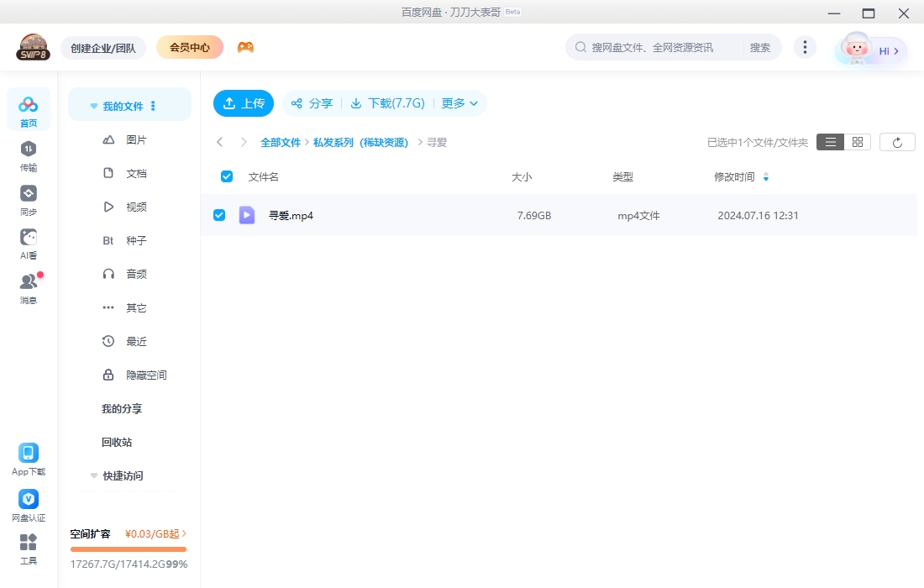Open the 更多 dropdown menu

point(459,103)
